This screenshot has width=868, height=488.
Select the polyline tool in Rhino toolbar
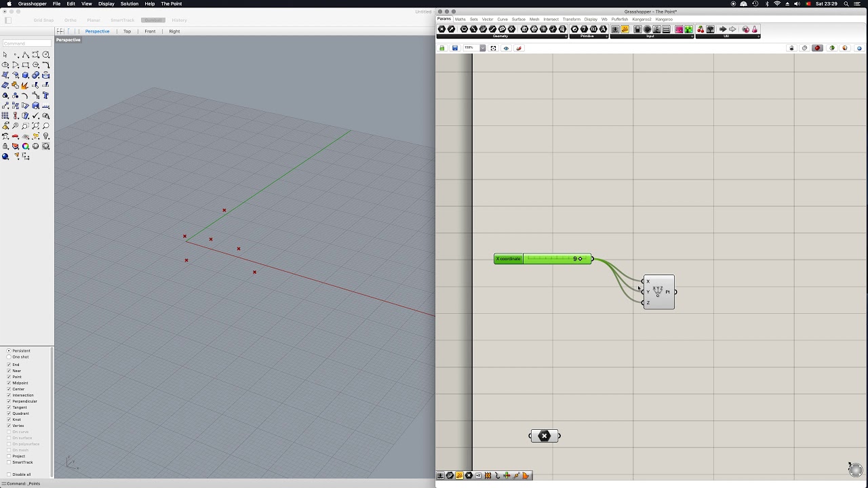[x=25, y=55]
